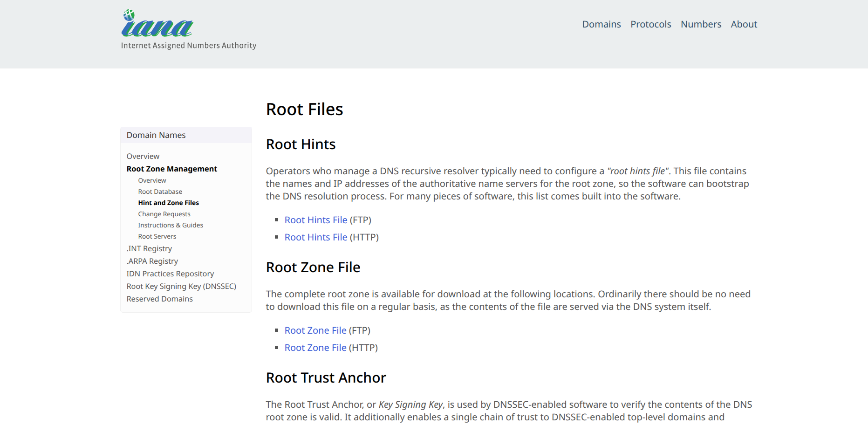Go to top-level Overview in sidebar
This screenshot has height=425, width=868.
point(143,156)
